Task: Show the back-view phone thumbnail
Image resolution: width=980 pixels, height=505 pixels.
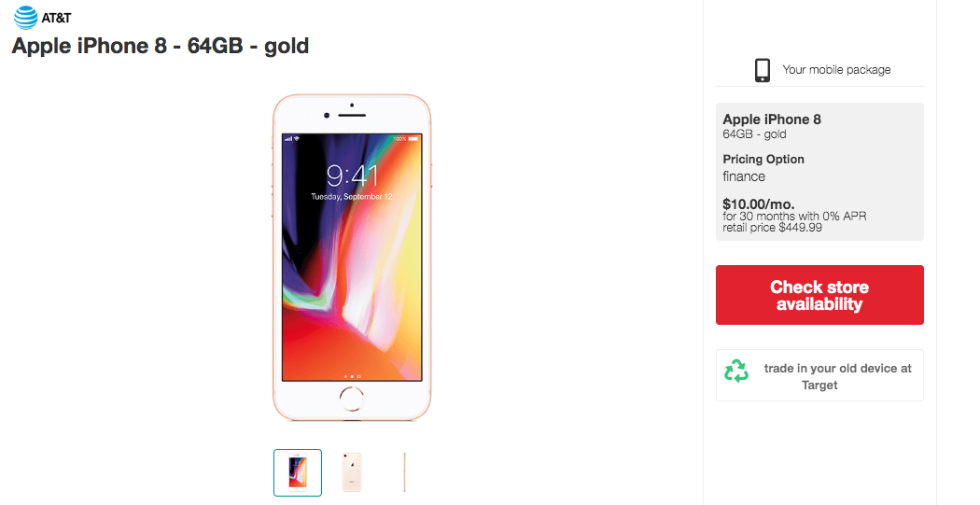Action: pos(352,472)
